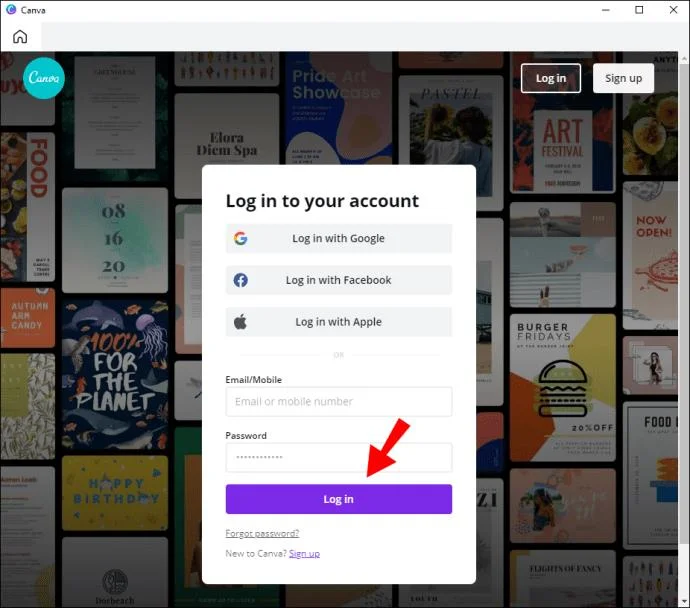690x608 pixels.
Task: Open the top-right Sign up button
Action: (623, 78)
